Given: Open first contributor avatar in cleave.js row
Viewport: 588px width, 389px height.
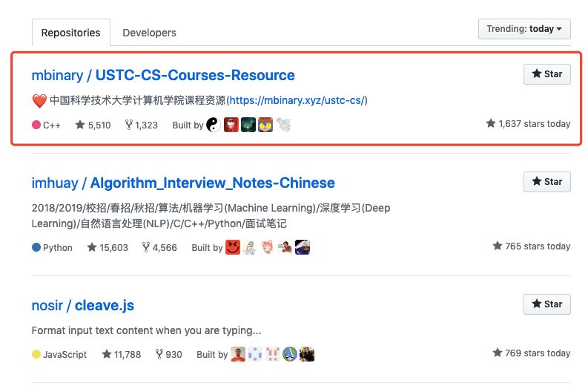Looking at the screenshot, I should pyautogui.click(x=238, y=354).
